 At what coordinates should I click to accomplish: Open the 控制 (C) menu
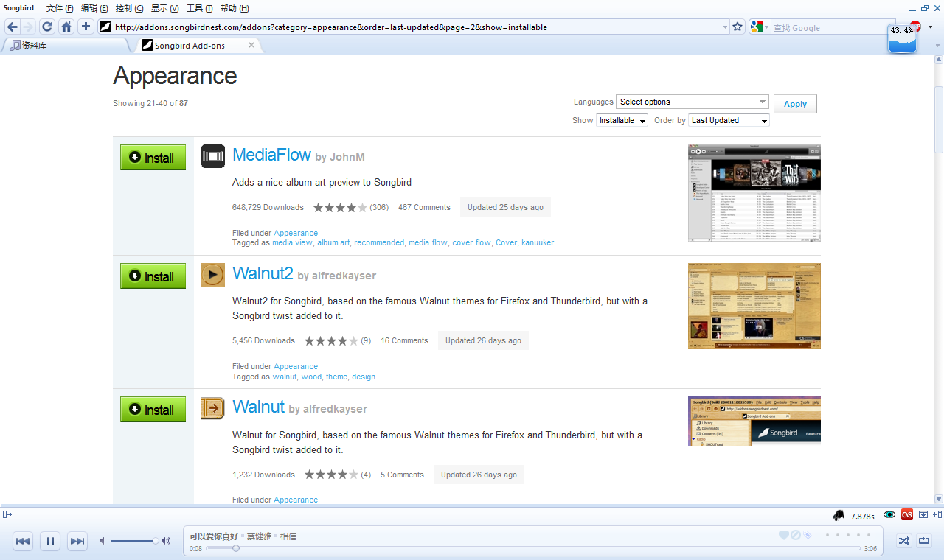pyautogui.click(x=130, y=8)
